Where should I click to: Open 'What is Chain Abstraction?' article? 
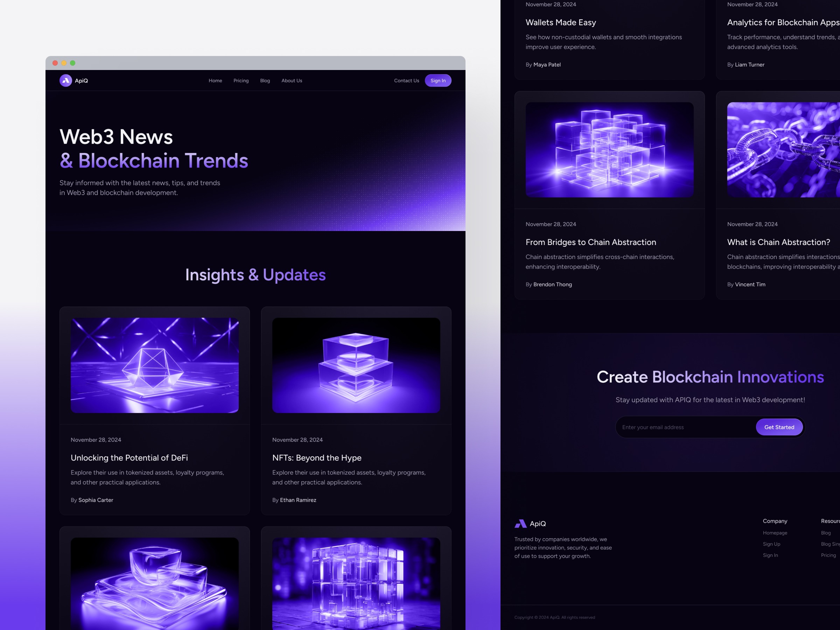point(778,242)
